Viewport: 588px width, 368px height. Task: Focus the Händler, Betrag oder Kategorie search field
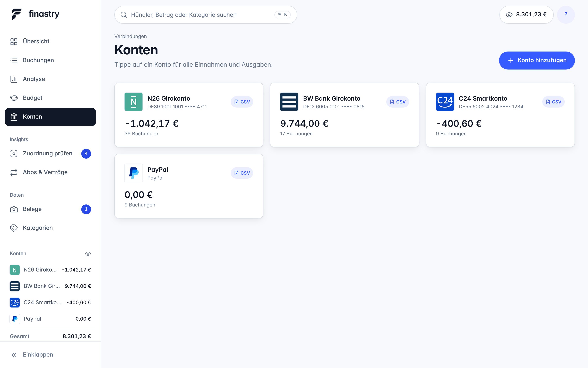click(x=206, y=15)
